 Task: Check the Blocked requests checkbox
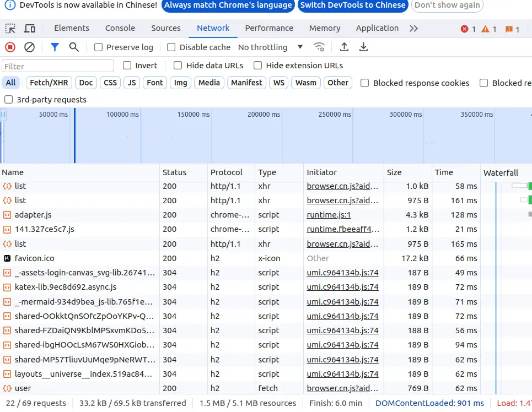(x=484, y=83)
